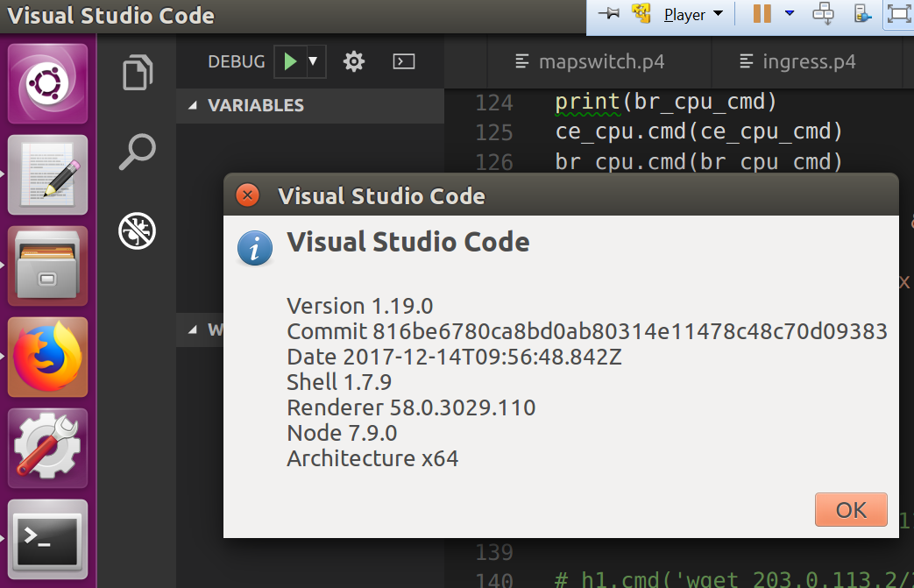
Task: Start debugging with green play button
Action: [290, 61]
